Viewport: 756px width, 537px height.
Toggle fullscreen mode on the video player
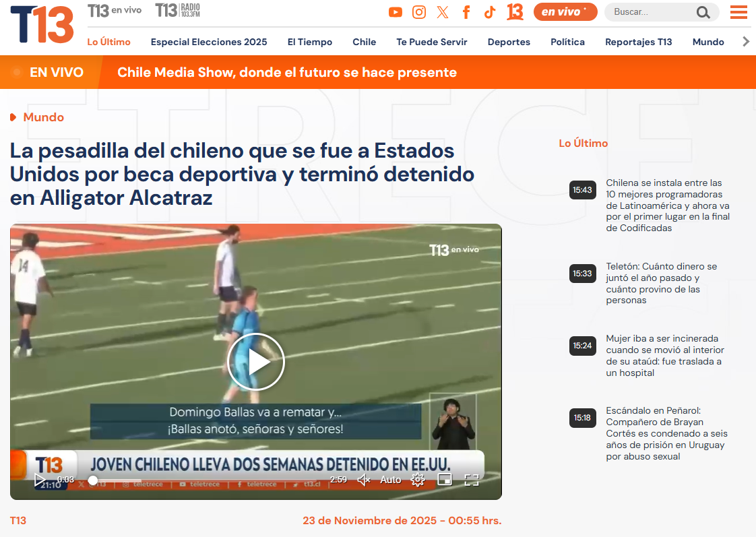point(472,480)
